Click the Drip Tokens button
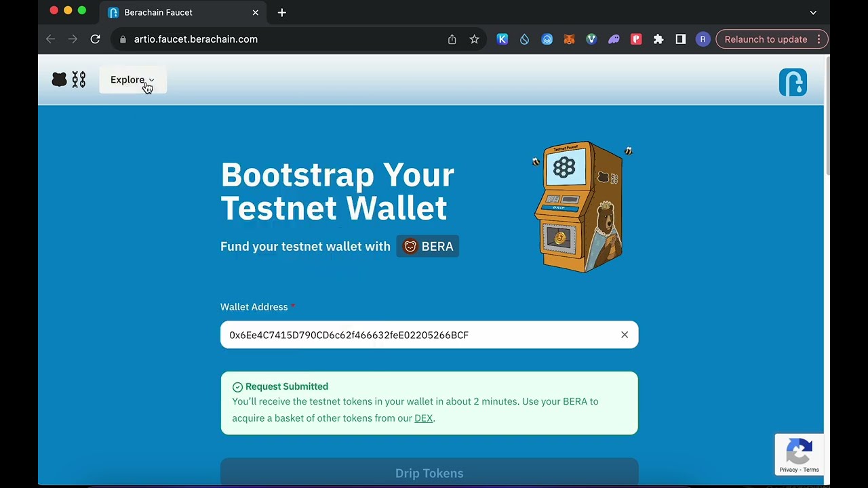The image size is (868, 488). point(429,472)
